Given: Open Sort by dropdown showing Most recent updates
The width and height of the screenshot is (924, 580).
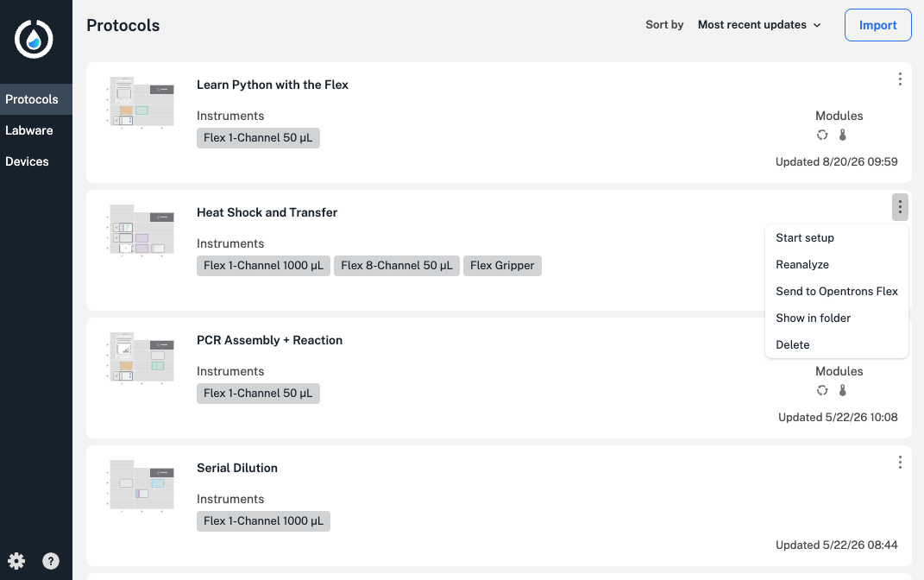Looking at the screenshot, I should [759, 25].
